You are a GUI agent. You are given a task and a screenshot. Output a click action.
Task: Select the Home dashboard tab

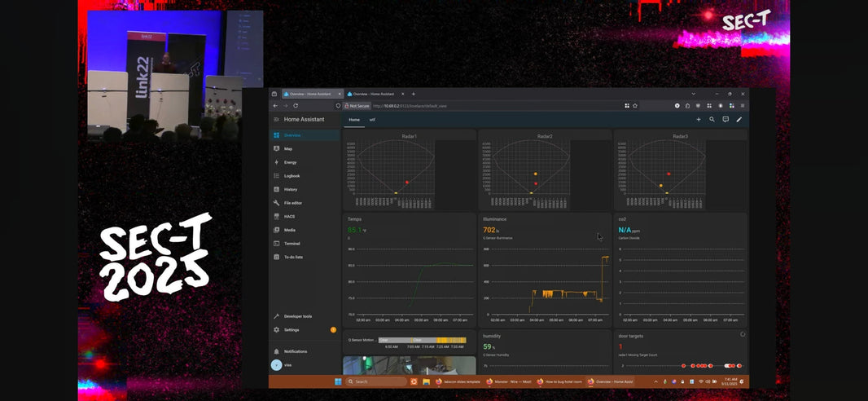[353, 120]
